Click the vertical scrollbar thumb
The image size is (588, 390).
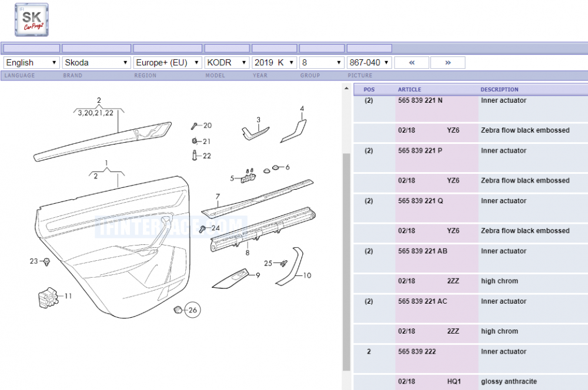coord(346,262)
